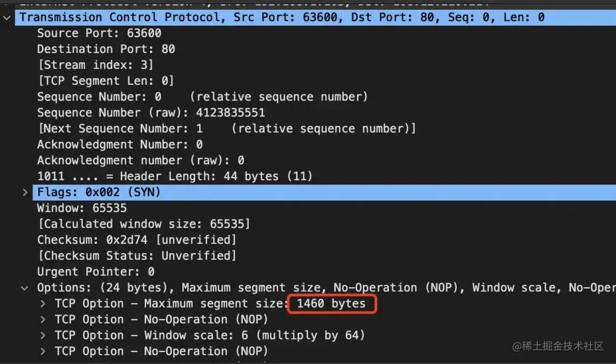
Task: Select the Window: 65535 row
Action: coord(82,208)
